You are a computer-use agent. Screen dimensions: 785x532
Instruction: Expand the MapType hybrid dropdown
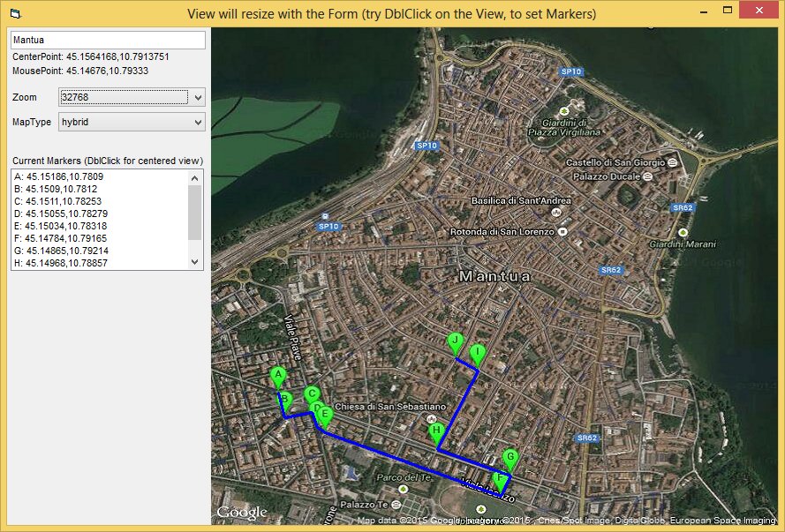(197, 123)
